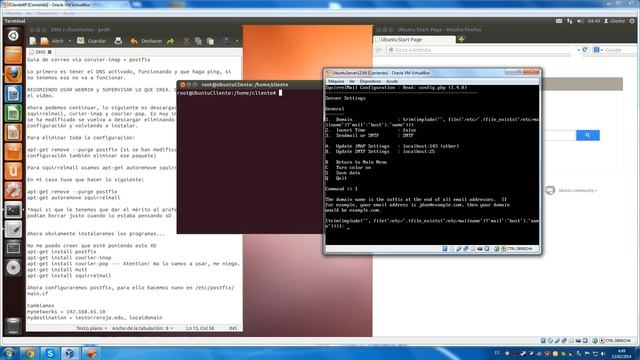Viewport: 640px width, 360px height.
Task: Click Abrir in the gedit toolbar
Action: point(53,41)
